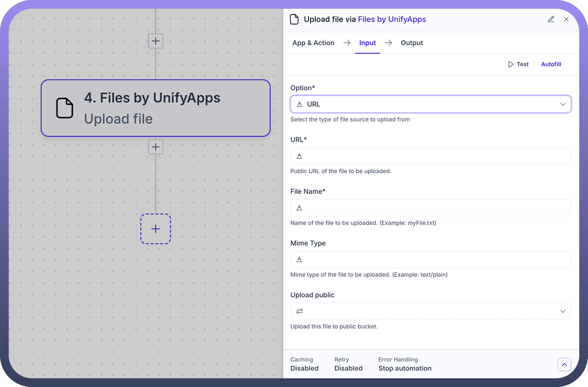
Task: Click the plus icon directly below the Files node
Action: click(x=156, y=147)
